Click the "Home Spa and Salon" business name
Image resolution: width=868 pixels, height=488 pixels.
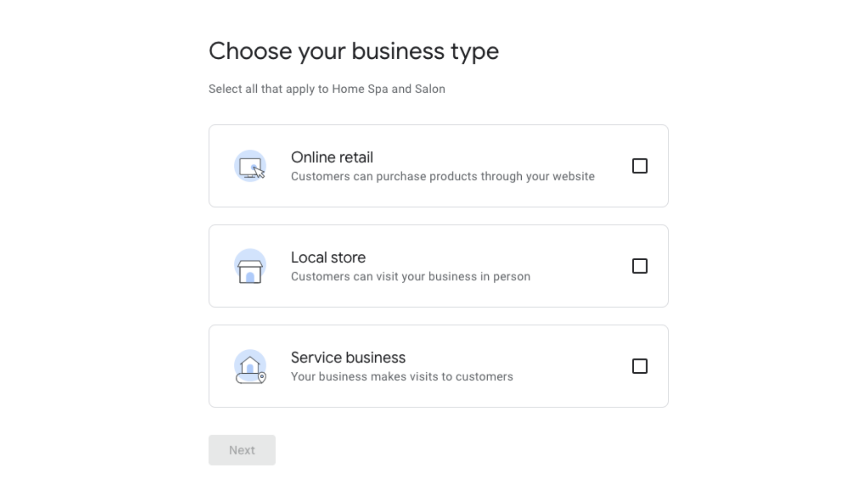[388, 89]
